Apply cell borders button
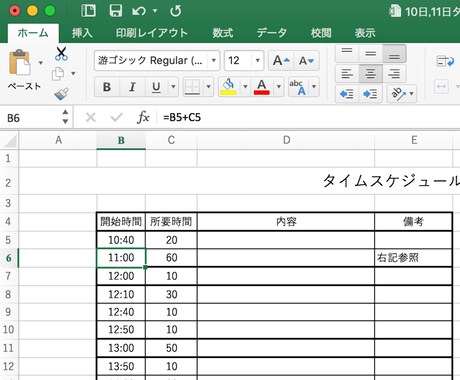This screenshot has height=380, width=460. coord(193,87)
